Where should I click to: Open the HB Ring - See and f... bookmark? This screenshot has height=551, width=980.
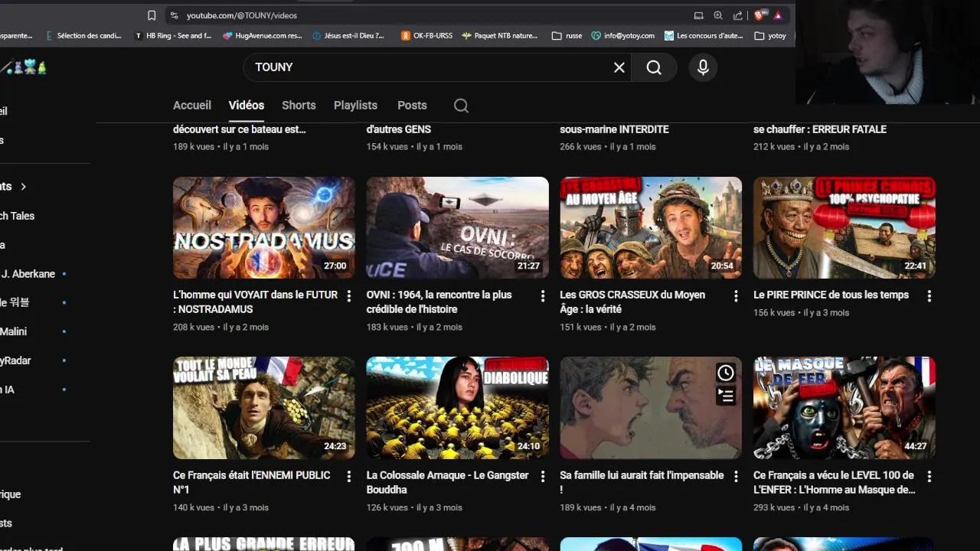[173, 35]
